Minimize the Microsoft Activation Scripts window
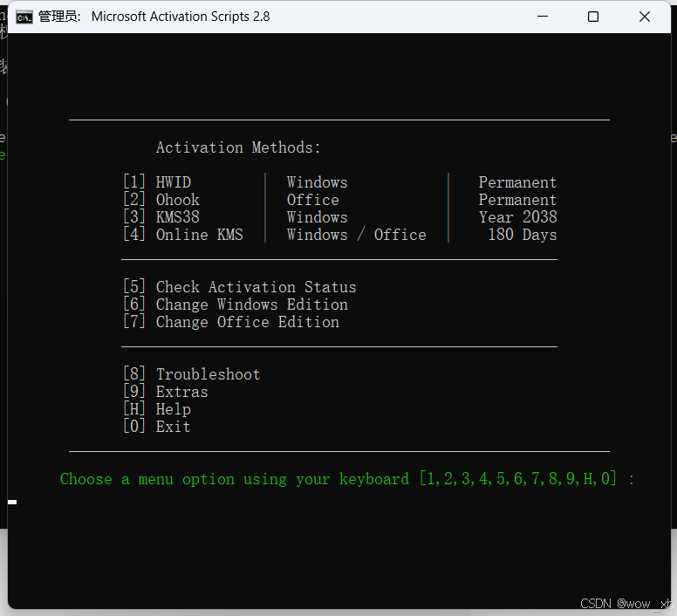Image resolution: width=677 pixels, height=616 pixels. click(x=543, y=17)
